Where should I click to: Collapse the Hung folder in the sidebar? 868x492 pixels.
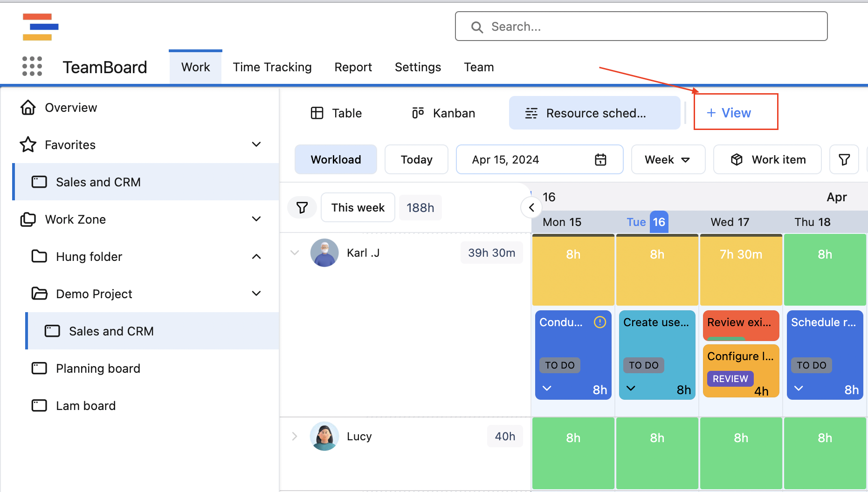pos(256,256)
